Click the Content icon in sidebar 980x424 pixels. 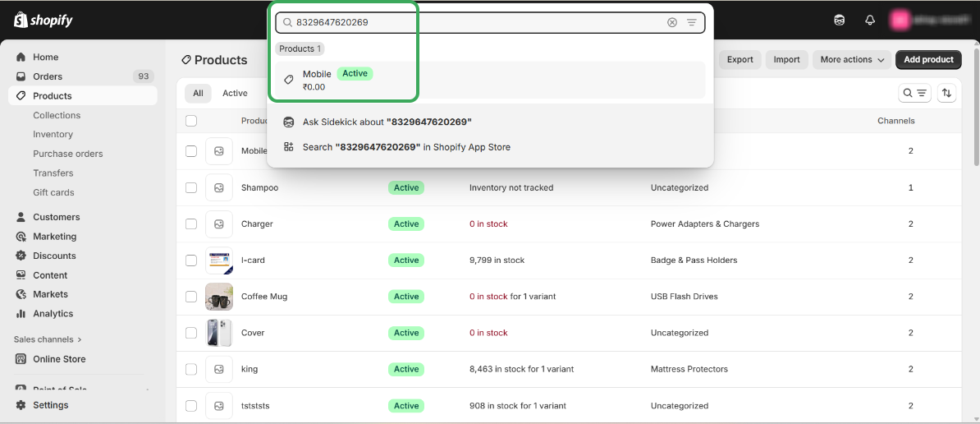(x=21, y=275)
